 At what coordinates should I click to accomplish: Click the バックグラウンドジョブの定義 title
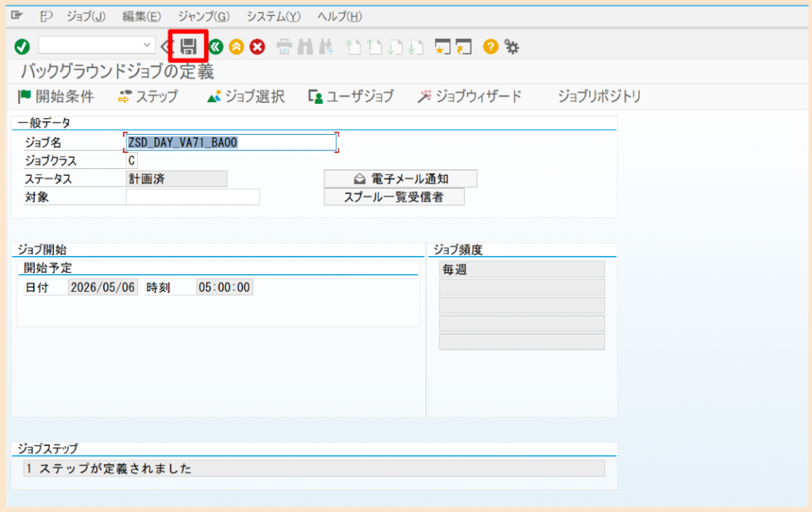(117, 71)
